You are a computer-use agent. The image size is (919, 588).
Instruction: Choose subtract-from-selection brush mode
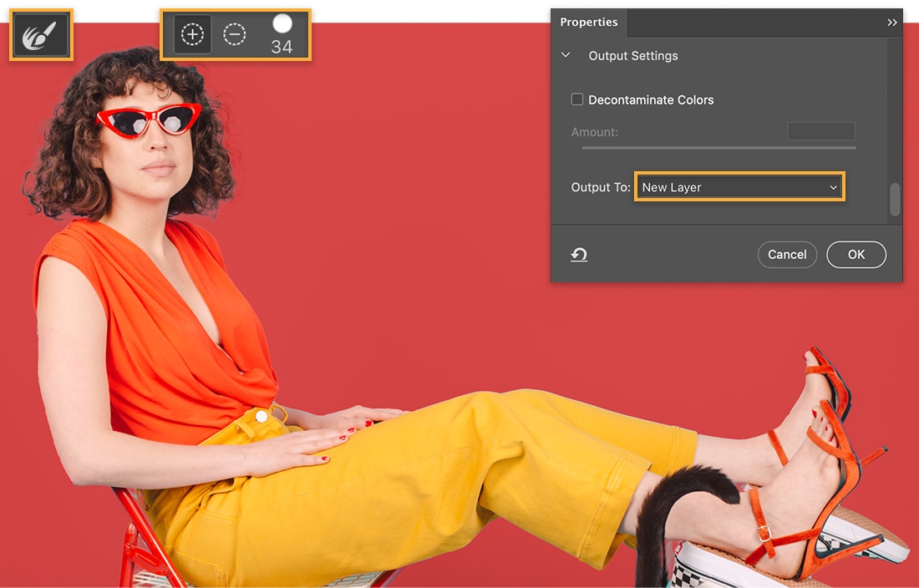click(235, 34)
